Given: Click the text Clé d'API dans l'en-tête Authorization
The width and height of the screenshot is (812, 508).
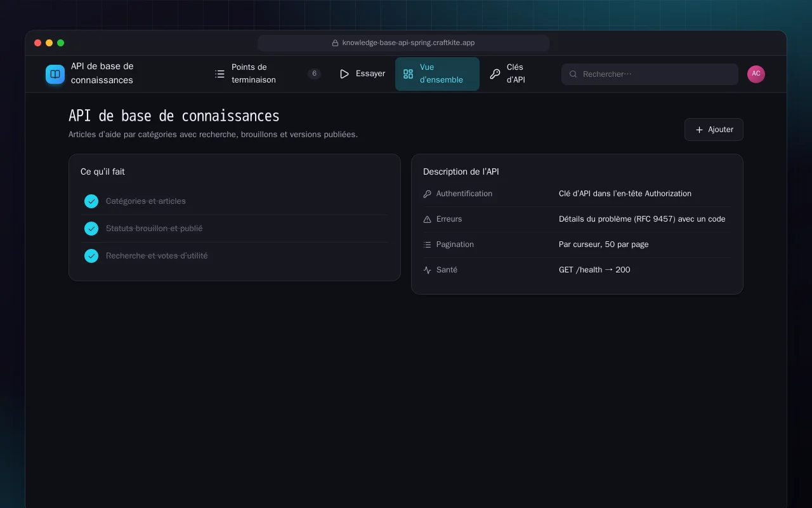Looking at the screenshot, I should pyautogui.click(x=625, y=194).
